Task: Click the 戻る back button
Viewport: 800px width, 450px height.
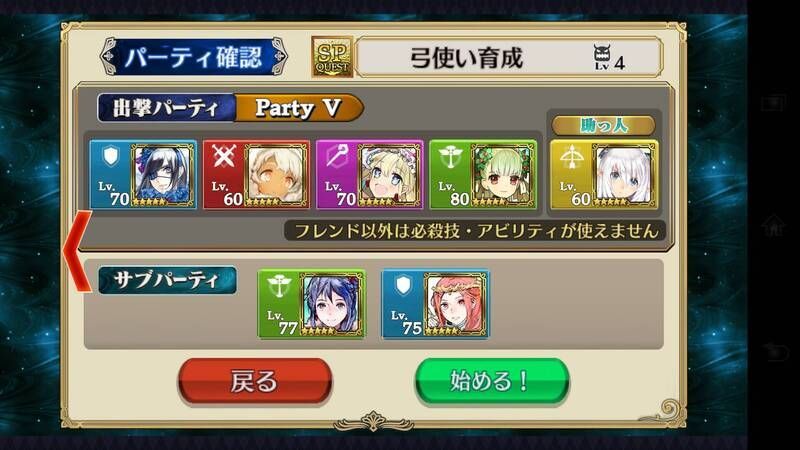Action: pos(255,381)
